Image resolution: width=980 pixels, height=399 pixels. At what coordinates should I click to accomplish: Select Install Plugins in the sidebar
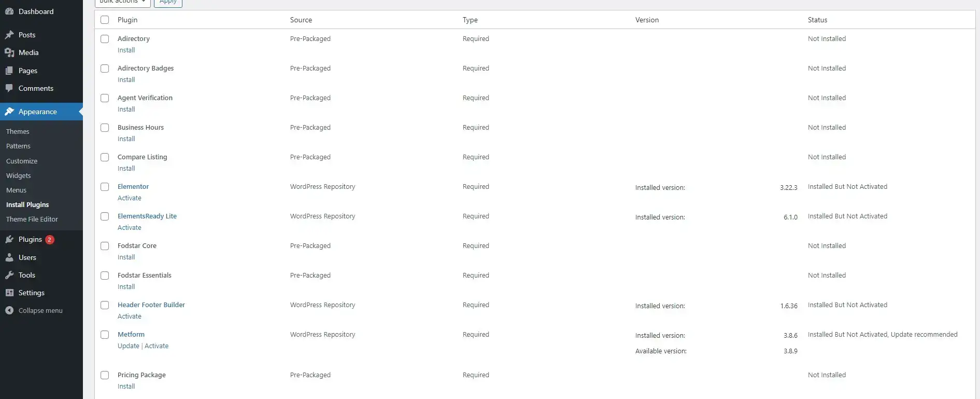click(27, 204)
